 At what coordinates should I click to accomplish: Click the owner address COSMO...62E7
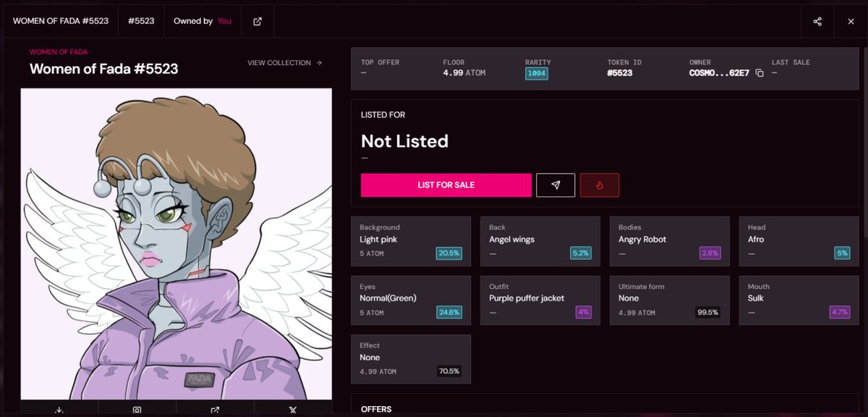tap(719, 73)
